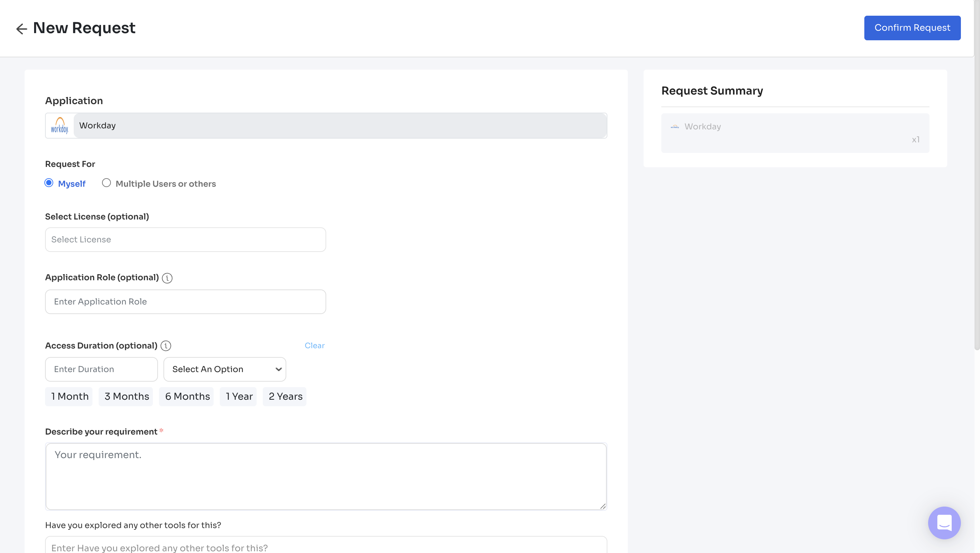
Task: Choose the 6 Months duration preset
Action: pos(186,397)
